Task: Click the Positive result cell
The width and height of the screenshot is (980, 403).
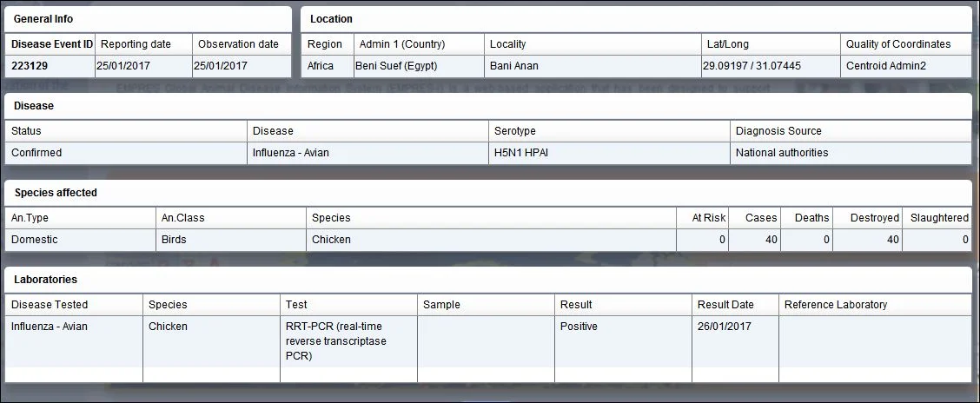Action: coord(623,341)
